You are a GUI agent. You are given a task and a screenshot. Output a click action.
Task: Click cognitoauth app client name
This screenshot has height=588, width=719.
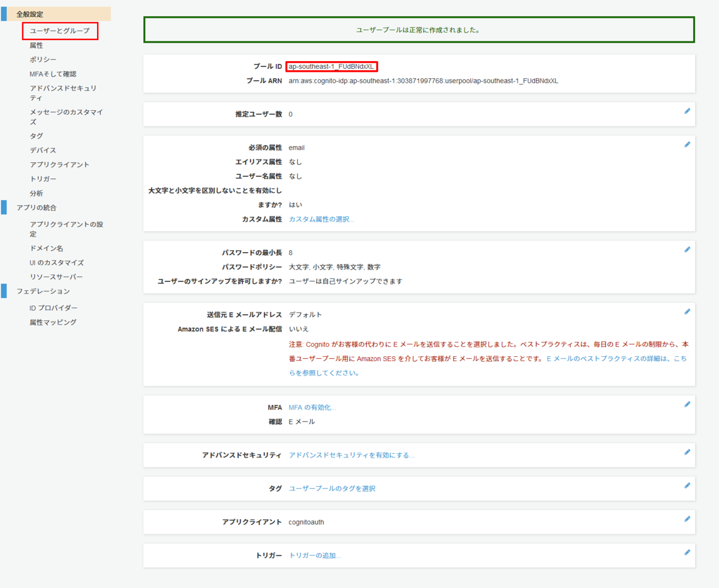(x=306, y=522)
